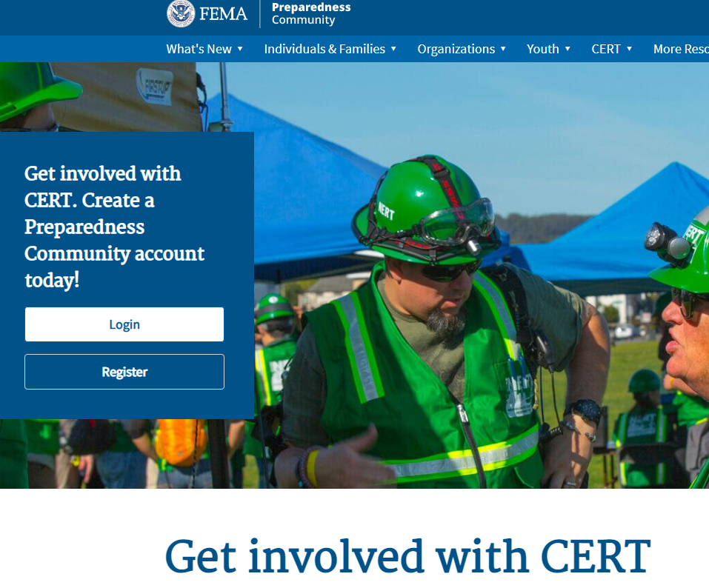Viewport: 709px width, 588px height.
Task: Expand the Youth dropdown arrow
Action: click(569, 50)
